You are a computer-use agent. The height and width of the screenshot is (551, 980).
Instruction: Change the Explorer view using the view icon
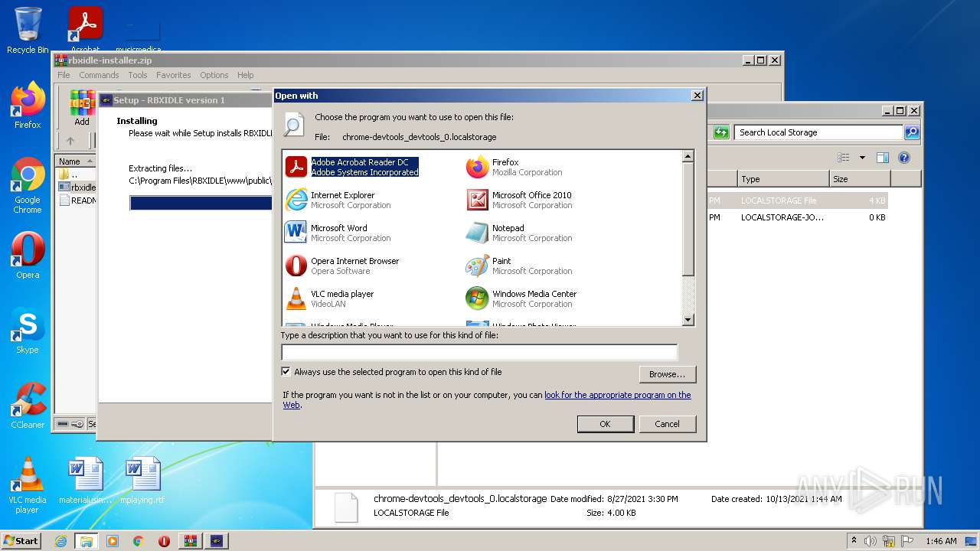[x=844, y=158]
